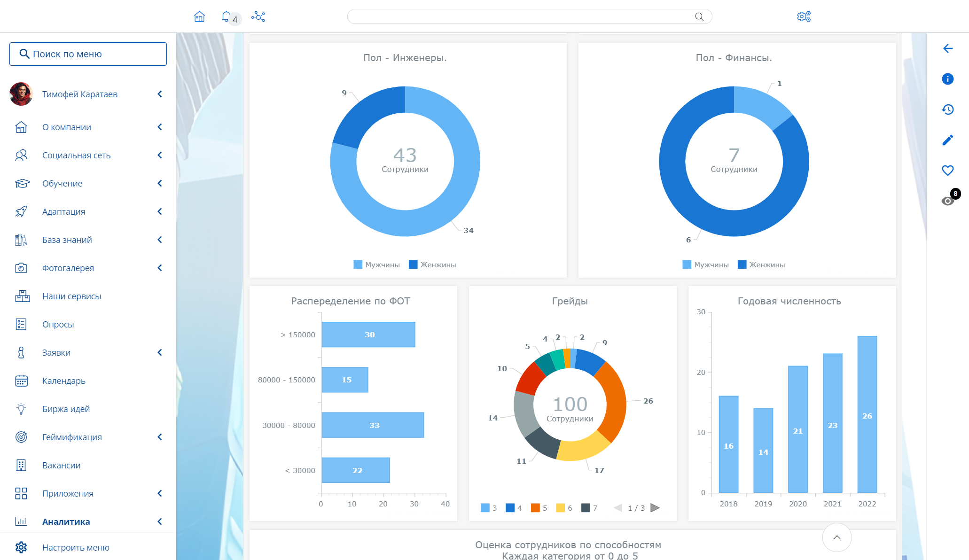
Task: Click the info icon in right panel
Action: coord(947,79)
